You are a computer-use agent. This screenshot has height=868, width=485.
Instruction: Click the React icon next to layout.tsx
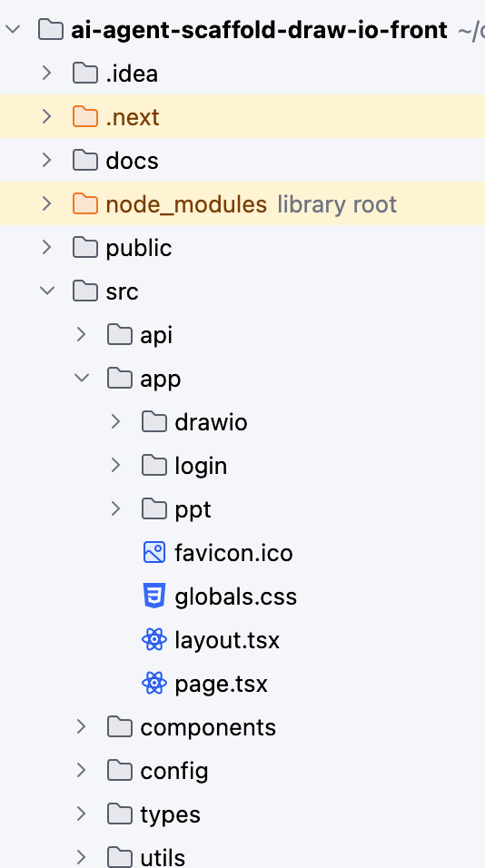[153, 640]
